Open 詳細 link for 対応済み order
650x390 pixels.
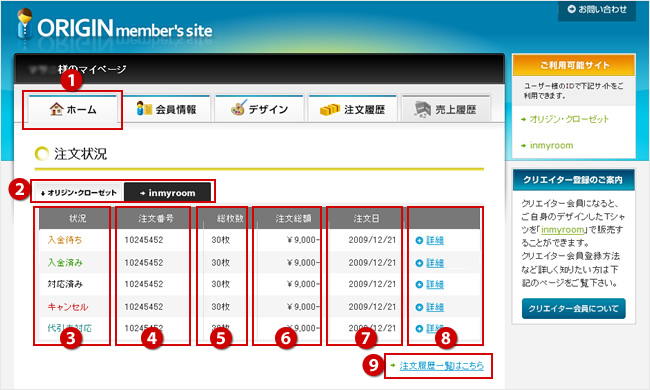(x=435, y=284)
